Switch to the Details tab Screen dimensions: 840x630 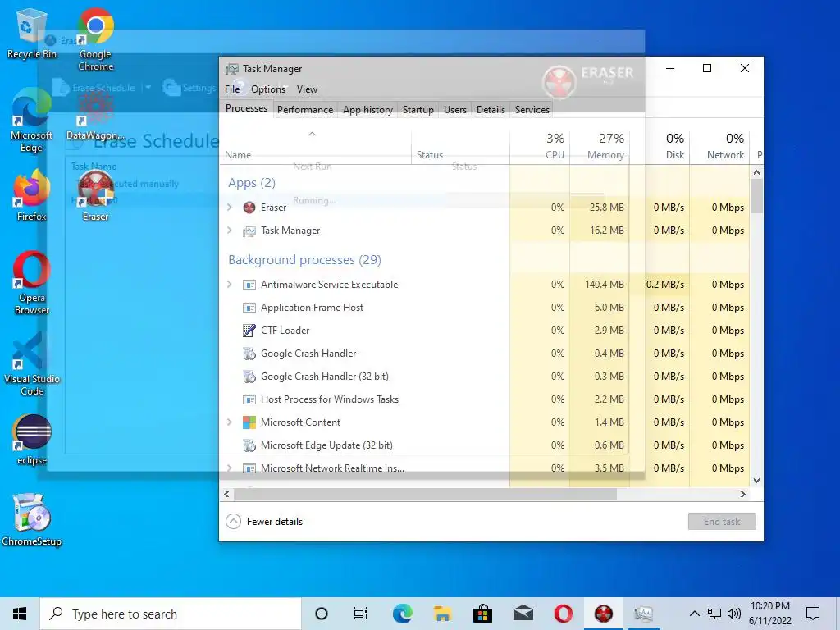point(491,110)
